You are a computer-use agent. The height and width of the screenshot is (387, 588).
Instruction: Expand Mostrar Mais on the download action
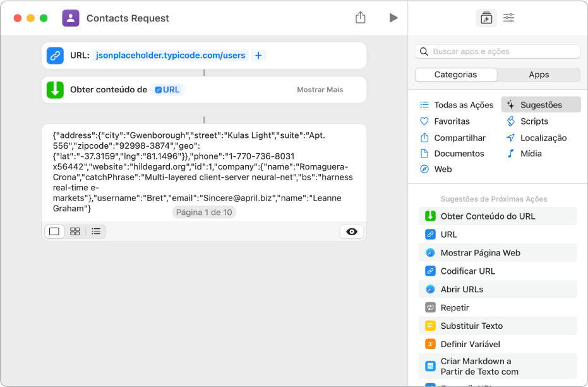tap(320, 90)
